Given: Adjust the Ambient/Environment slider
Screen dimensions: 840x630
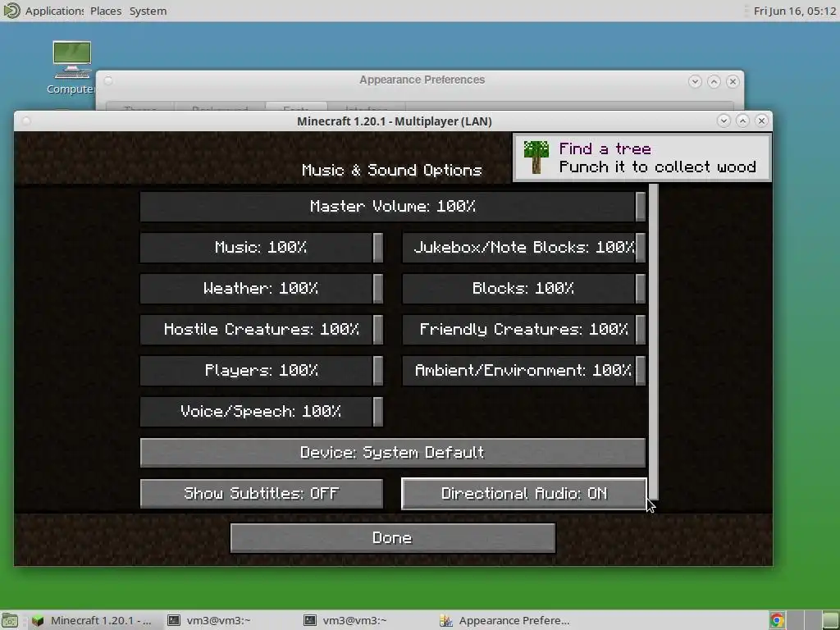Looking at the screenshot, I should click(524, 370).
